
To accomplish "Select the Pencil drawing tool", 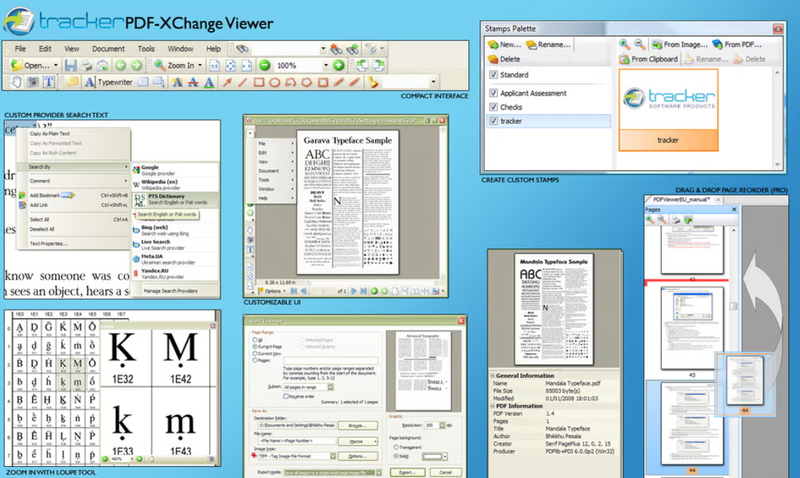I will [338, 82].
